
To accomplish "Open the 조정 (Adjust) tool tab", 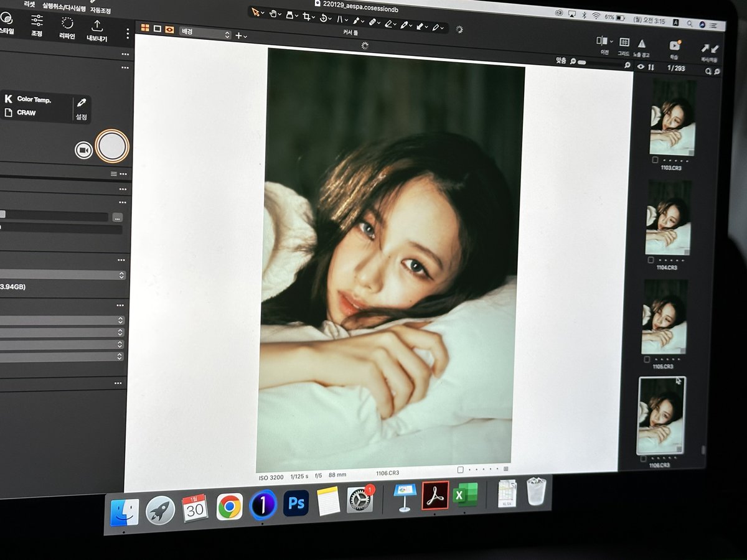I will [36, 24].
